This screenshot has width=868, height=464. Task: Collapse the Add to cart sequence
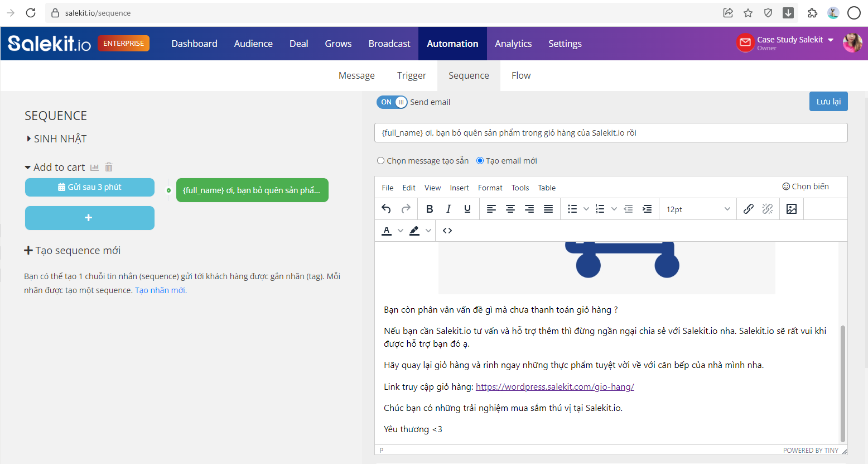tap(28, 168)
